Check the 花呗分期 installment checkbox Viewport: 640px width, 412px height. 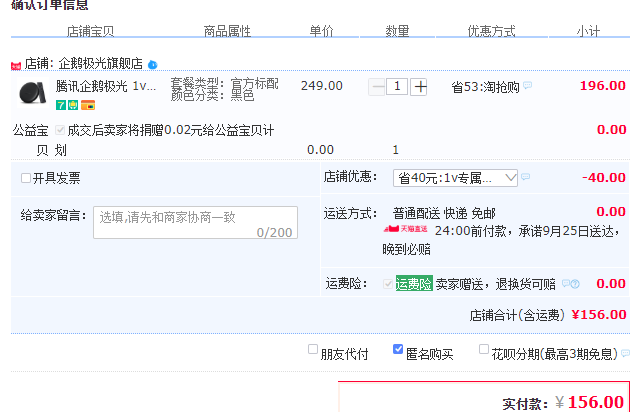pyautogui.click(x=484, y=349)
